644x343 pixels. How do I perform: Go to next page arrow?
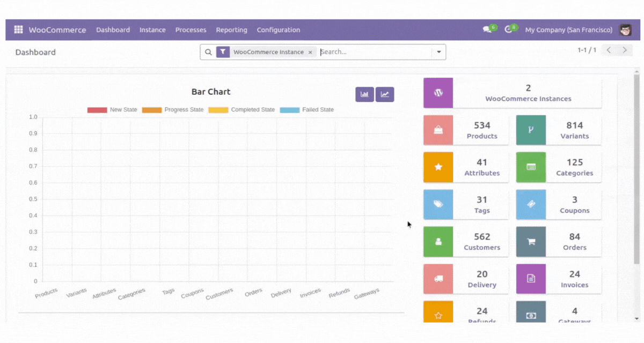624,50
